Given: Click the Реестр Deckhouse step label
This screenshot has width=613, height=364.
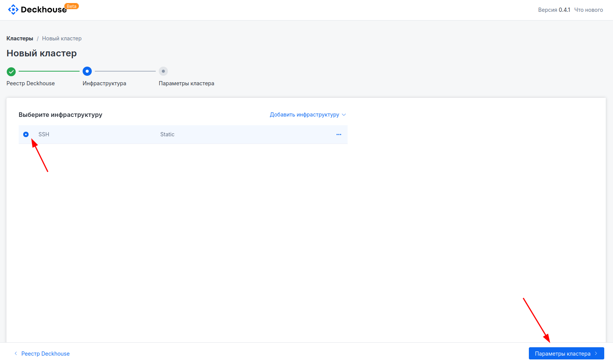Looking at the screenshot, I should point(30,83).
